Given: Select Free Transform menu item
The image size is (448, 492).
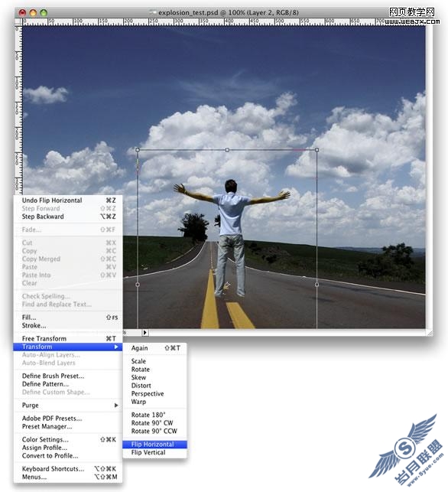Looking at the screenshot, I should click(68, 338).
